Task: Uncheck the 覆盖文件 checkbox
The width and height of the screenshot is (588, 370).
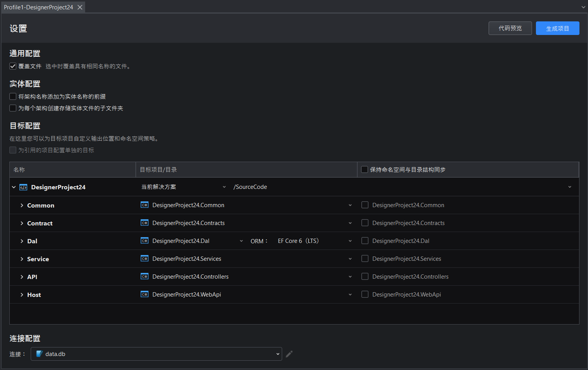Action: pos(13,66)
